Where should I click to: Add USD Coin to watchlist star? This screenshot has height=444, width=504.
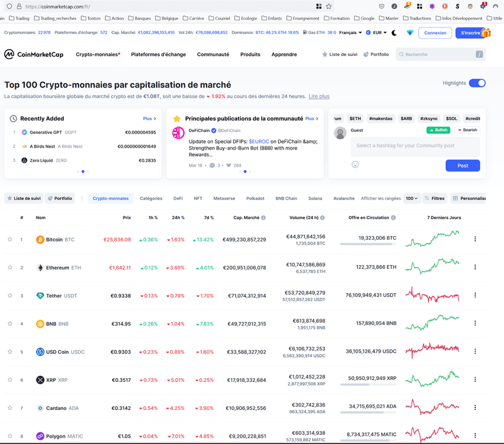pos(10,352)
